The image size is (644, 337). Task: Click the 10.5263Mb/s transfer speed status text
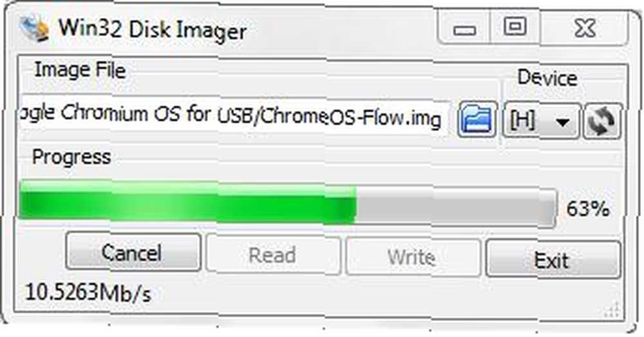click(88, 293)
